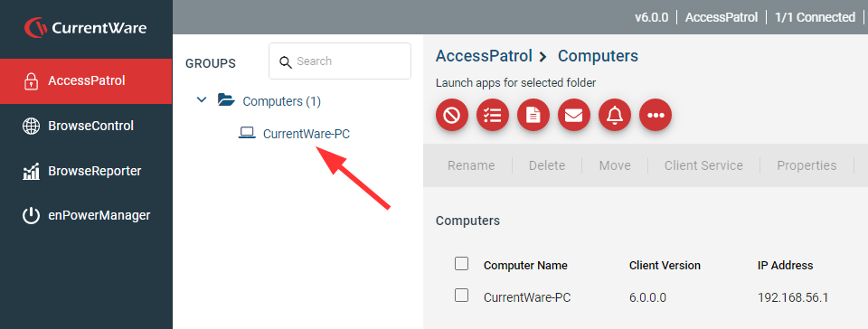The image size is (868, 329).
Task: Click AccessPatrol in the top status bar
Action: coord(722,17)
